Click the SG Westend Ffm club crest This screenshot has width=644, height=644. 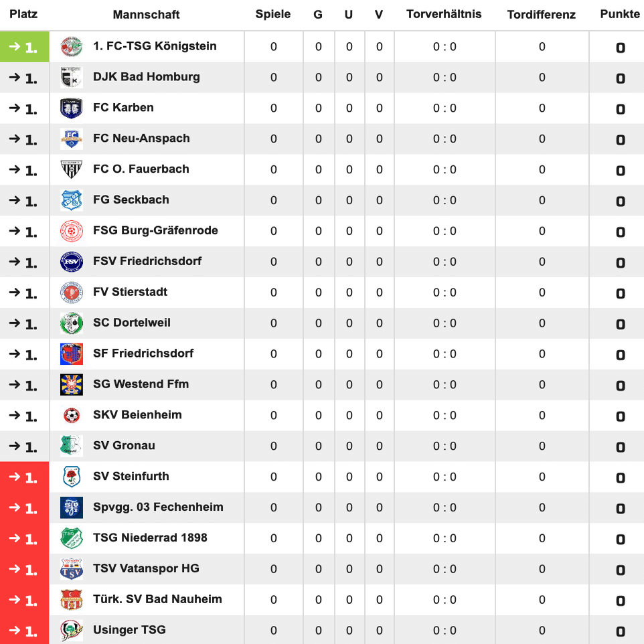click(72, 385)
